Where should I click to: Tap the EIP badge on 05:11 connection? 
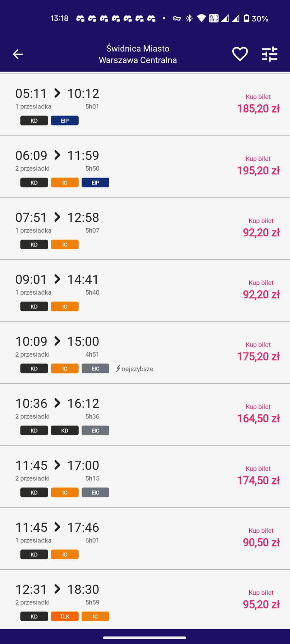pos(65,121)
